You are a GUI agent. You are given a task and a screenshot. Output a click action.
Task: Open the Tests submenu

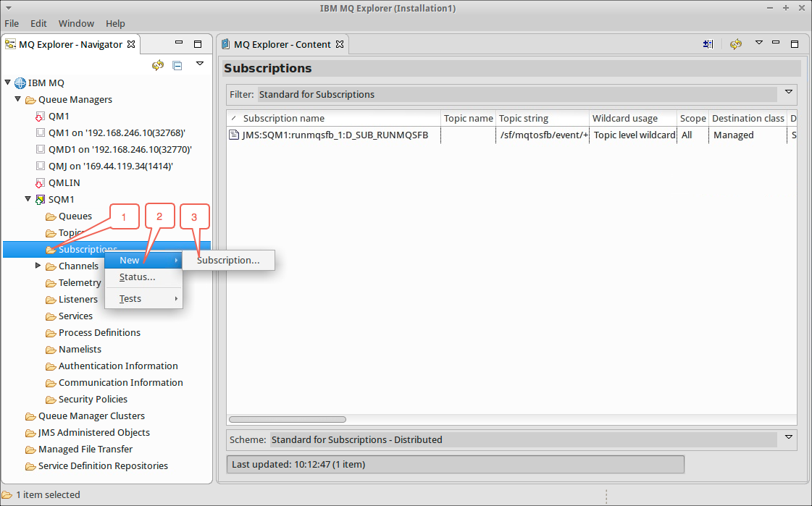[143, 298]
